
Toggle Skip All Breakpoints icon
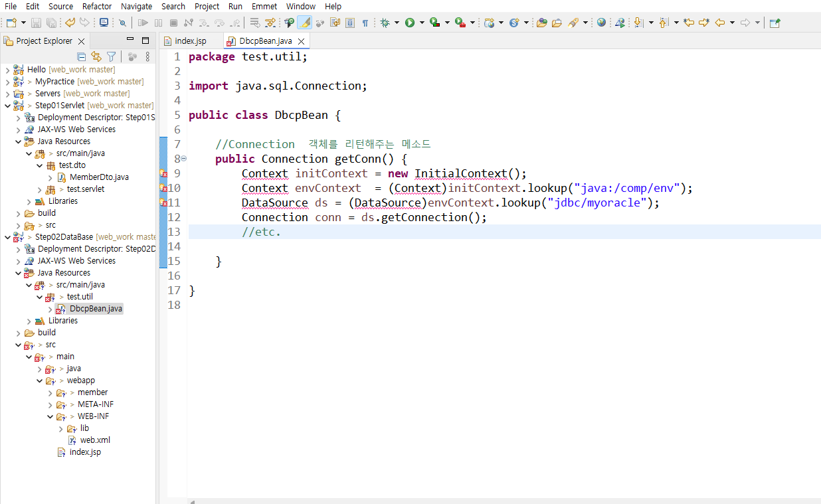tap(122, 23)
